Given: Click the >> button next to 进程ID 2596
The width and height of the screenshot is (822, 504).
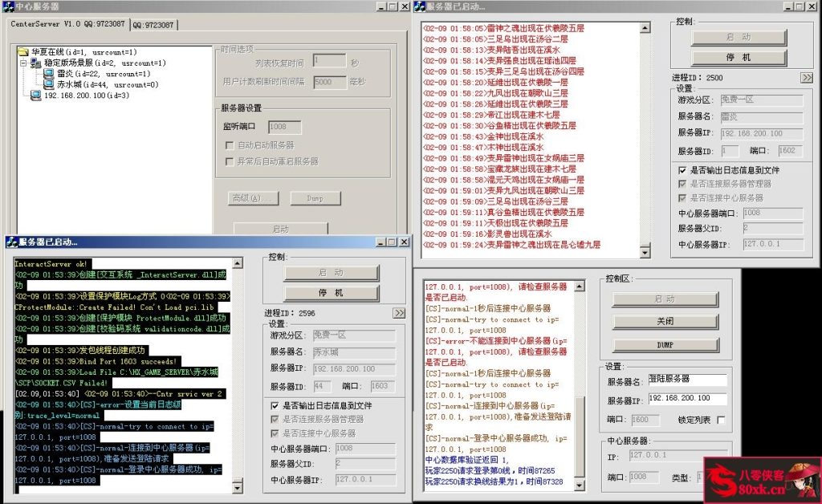Looking at the screenshot, I should point(399,313).
